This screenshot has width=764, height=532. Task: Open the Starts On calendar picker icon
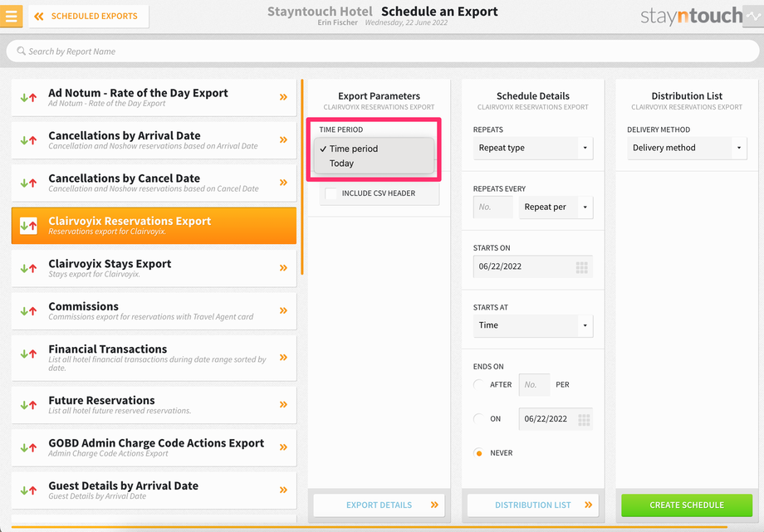point(582,267)
